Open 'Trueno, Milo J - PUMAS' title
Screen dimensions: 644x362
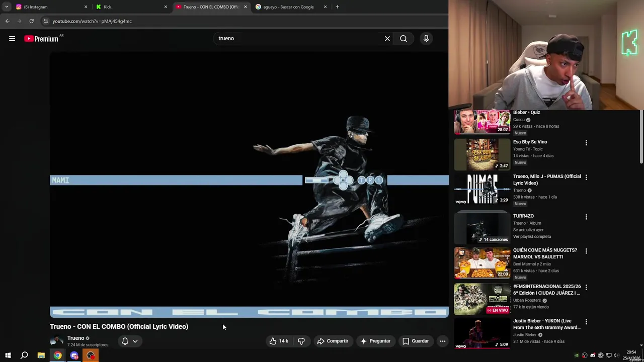(x=546, y=179)
